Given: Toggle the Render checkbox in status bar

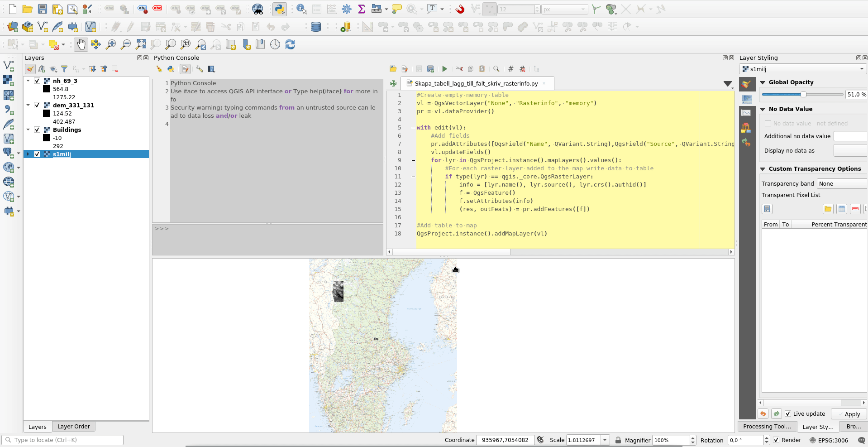Looking at the screenshot, I should point(776,440).
